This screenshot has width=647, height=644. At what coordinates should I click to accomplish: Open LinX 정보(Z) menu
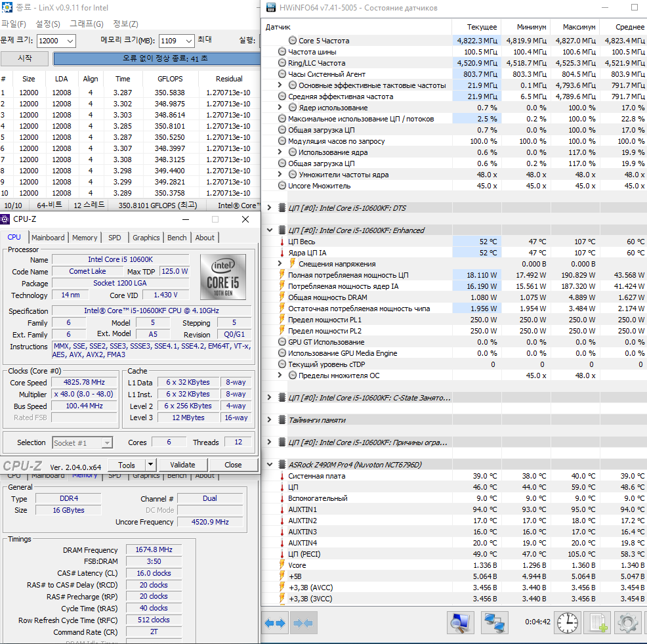(125, 24)
